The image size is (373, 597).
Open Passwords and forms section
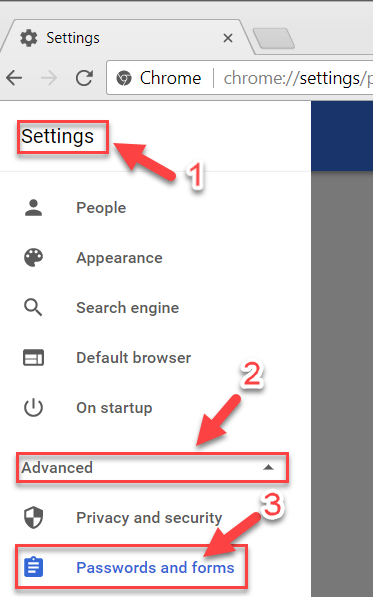[x=155, y=567]
